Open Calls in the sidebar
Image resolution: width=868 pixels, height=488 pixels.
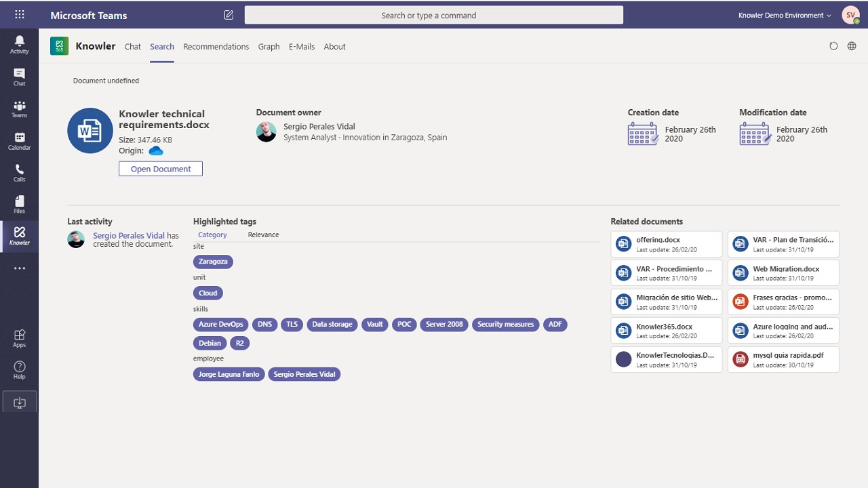[19, 173]
